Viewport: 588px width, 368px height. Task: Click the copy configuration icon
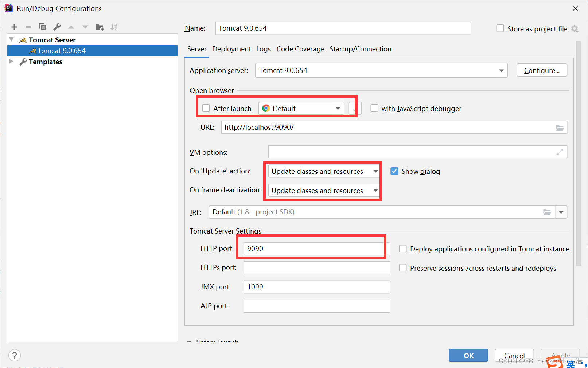point(42,27)
